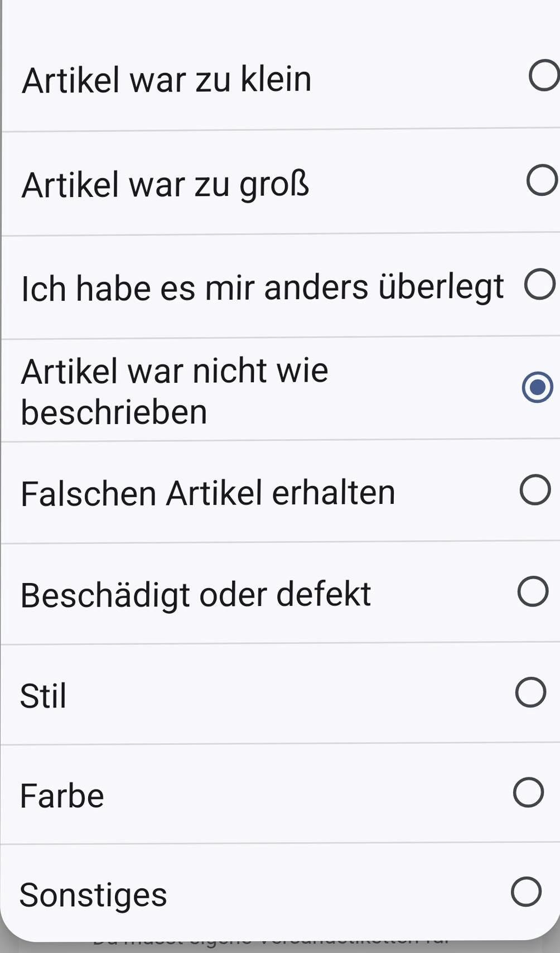Tap the 'Artikel war zu groß' text
The image size is (560, 953).
[165, 185]
